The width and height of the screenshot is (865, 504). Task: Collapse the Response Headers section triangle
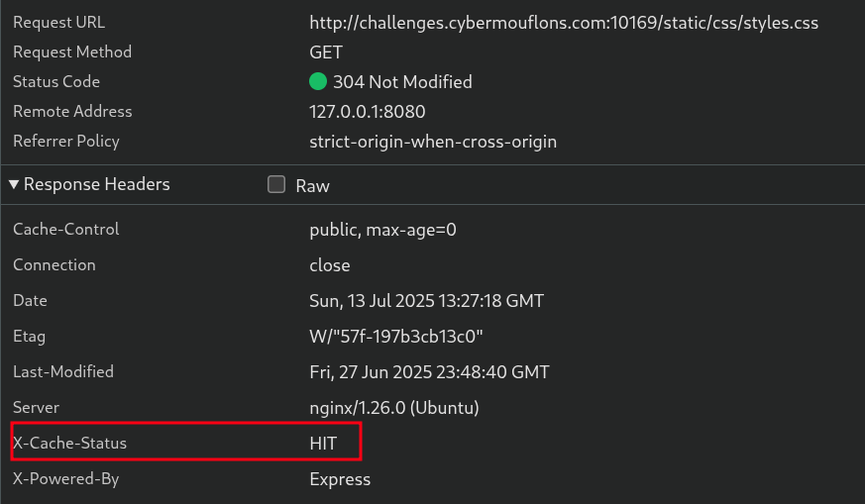point(14,185)
